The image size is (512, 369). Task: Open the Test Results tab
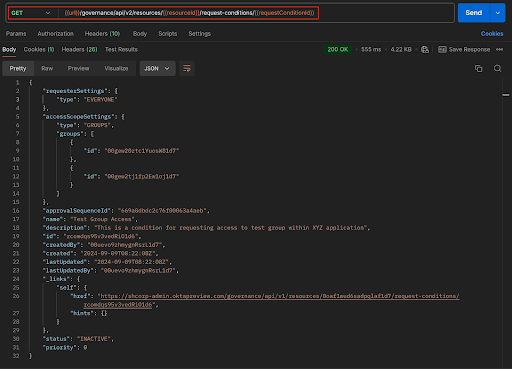pos(121,50)
